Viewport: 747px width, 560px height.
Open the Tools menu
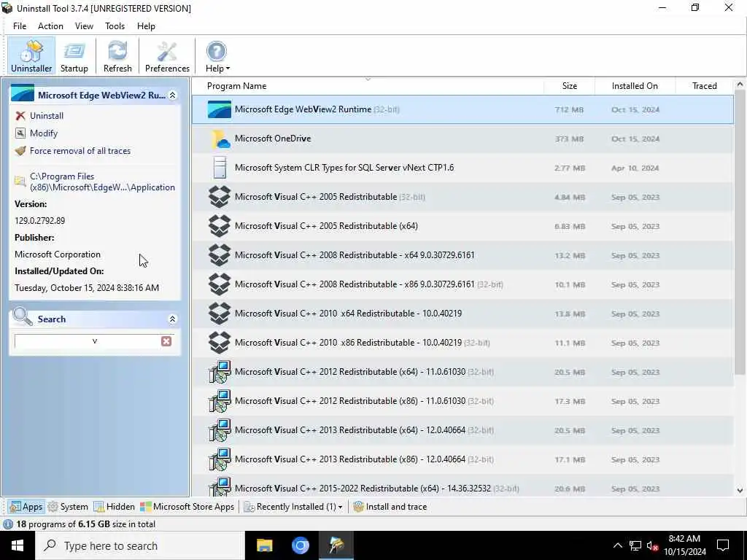click(115, 26)
